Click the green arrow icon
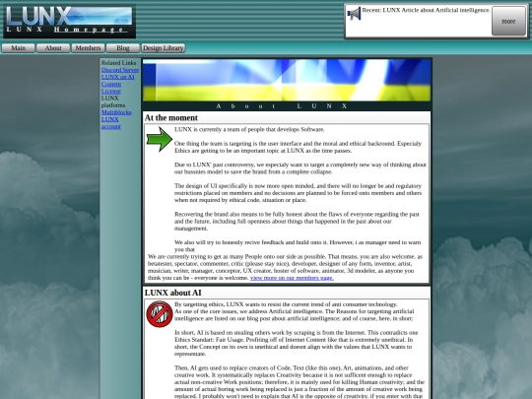The width and height of the screenshot is (532, 399). (160, 139)
